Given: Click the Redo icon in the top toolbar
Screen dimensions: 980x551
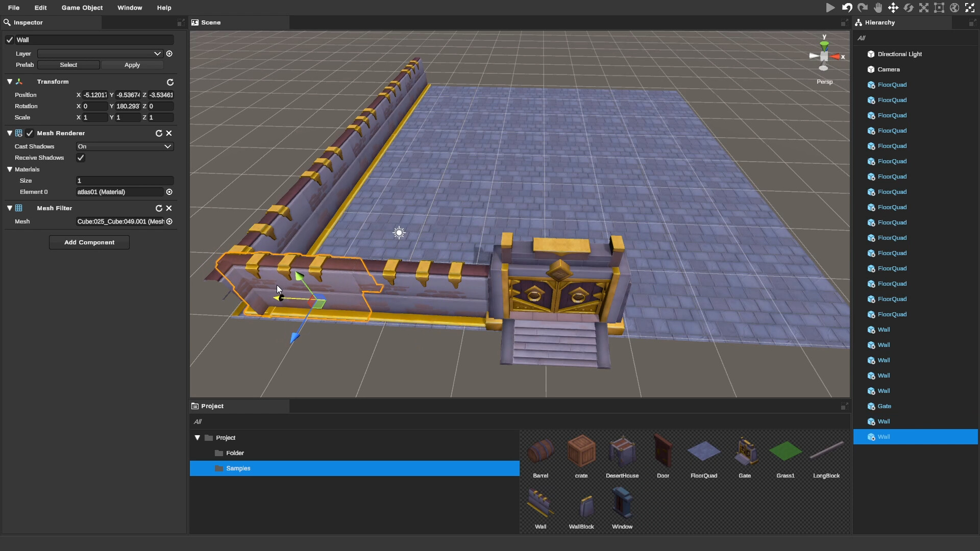Looking at the screenshot, I should pyautogui.click(x=862, y=8).
